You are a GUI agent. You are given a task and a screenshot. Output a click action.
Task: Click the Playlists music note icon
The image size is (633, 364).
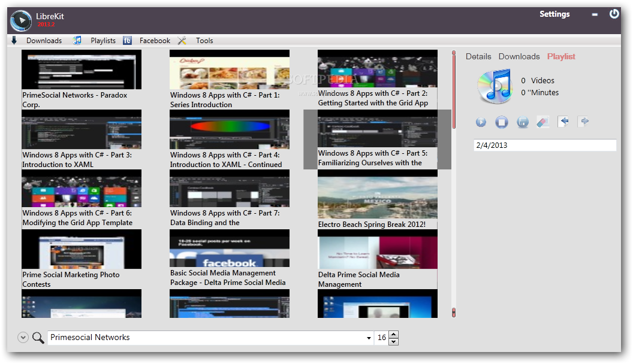coord(77,40)
